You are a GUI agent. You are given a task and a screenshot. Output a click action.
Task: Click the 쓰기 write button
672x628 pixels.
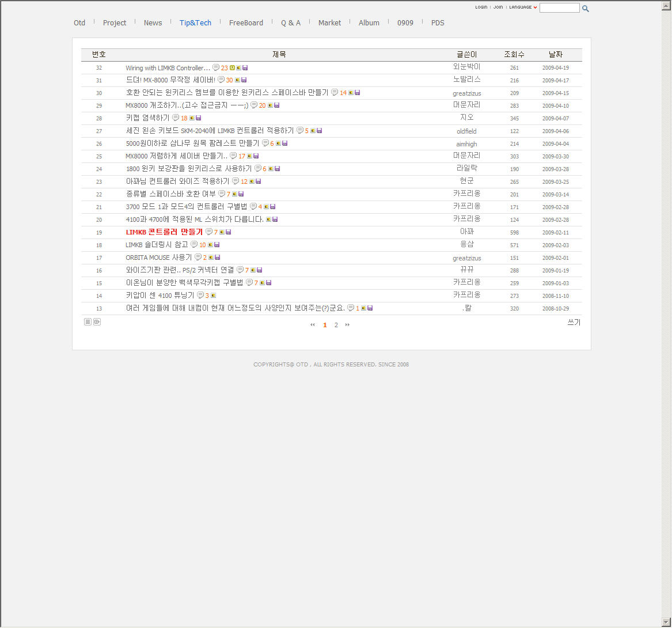(574, 323)
